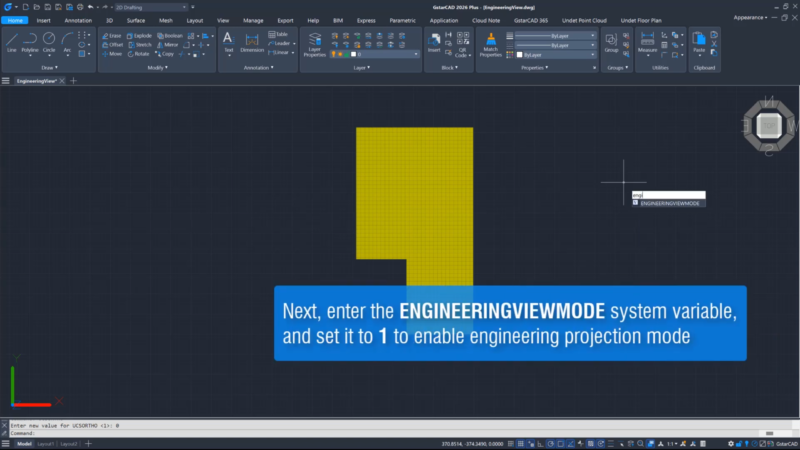
Task: Select the Text annotation tool
Action: tap(228, 42)
